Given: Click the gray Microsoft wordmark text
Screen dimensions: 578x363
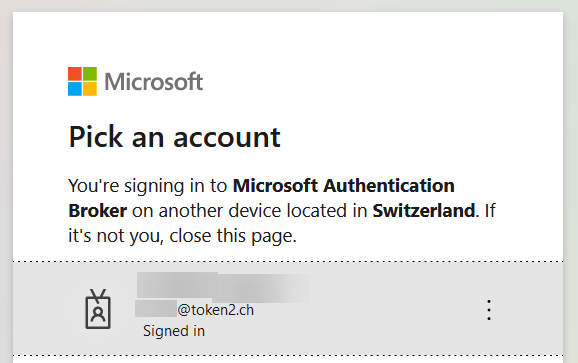Looking at the screenshot, I should [154, 81].
